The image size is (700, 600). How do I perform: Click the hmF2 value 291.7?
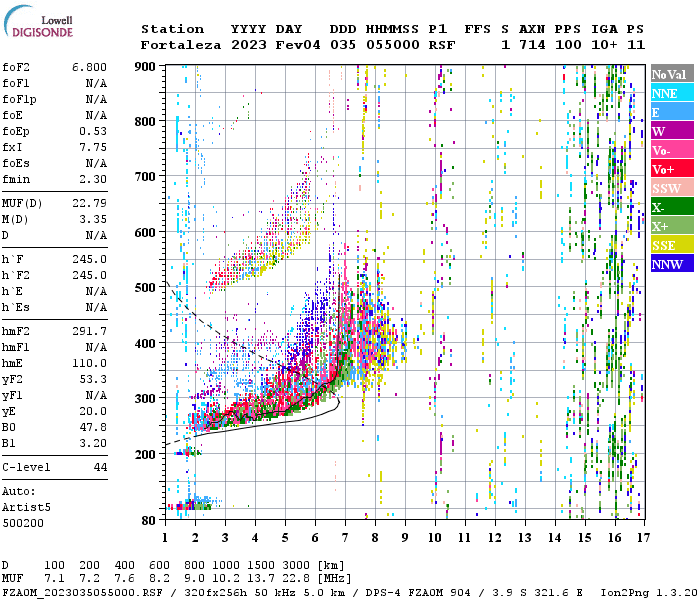[89, 331]
